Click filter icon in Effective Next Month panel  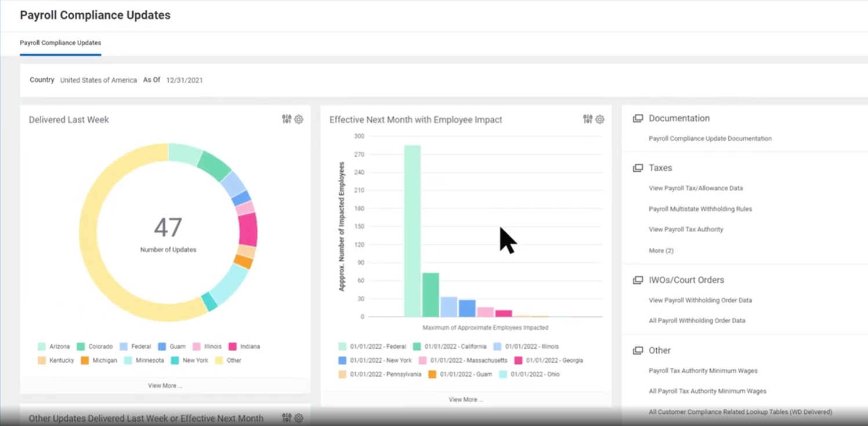588,120
